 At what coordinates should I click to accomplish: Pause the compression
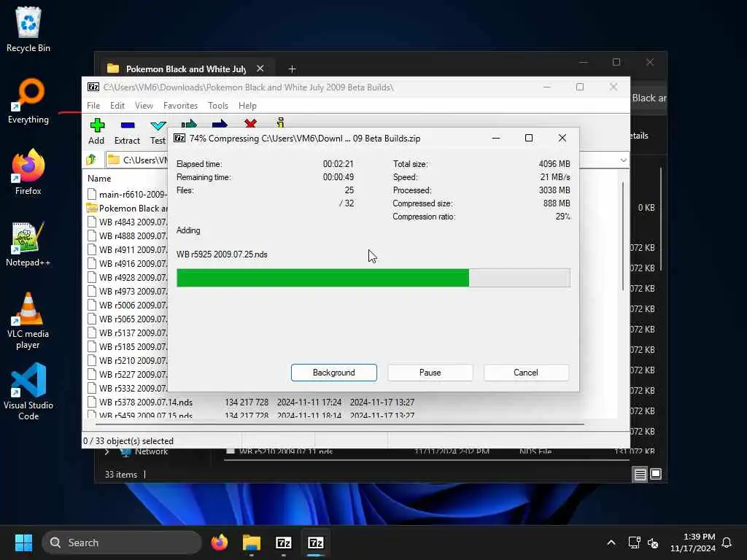tap(430, 373)
